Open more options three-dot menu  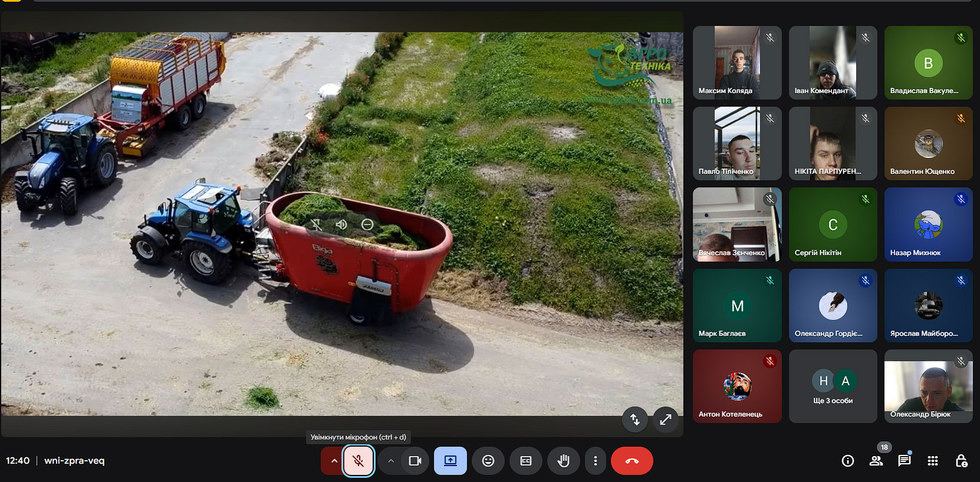click(595, 461)
